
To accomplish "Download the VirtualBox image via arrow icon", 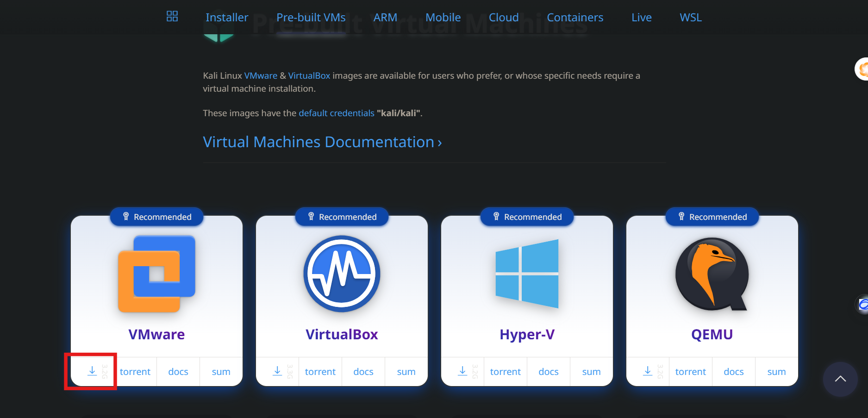I will 277,371.
